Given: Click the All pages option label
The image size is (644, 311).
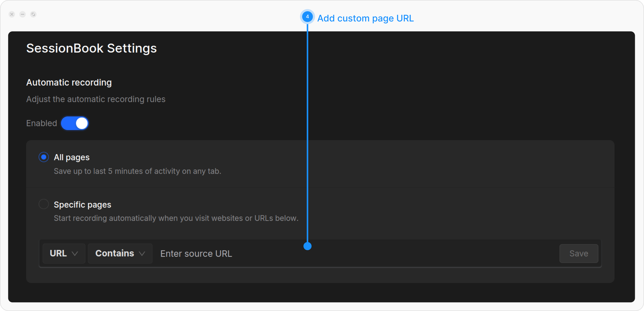Looking at the screenshot, I should [72, 157].
